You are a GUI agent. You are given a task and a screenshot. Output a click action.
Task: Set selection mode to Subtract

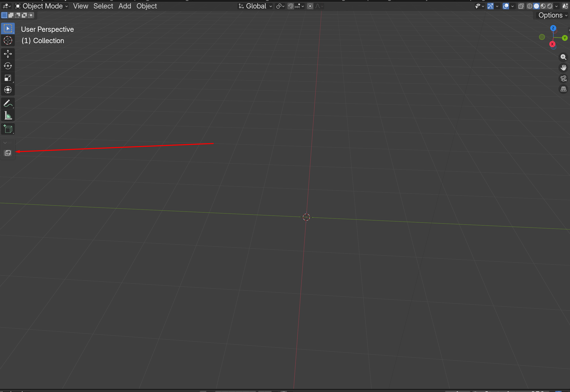point(17,15)
